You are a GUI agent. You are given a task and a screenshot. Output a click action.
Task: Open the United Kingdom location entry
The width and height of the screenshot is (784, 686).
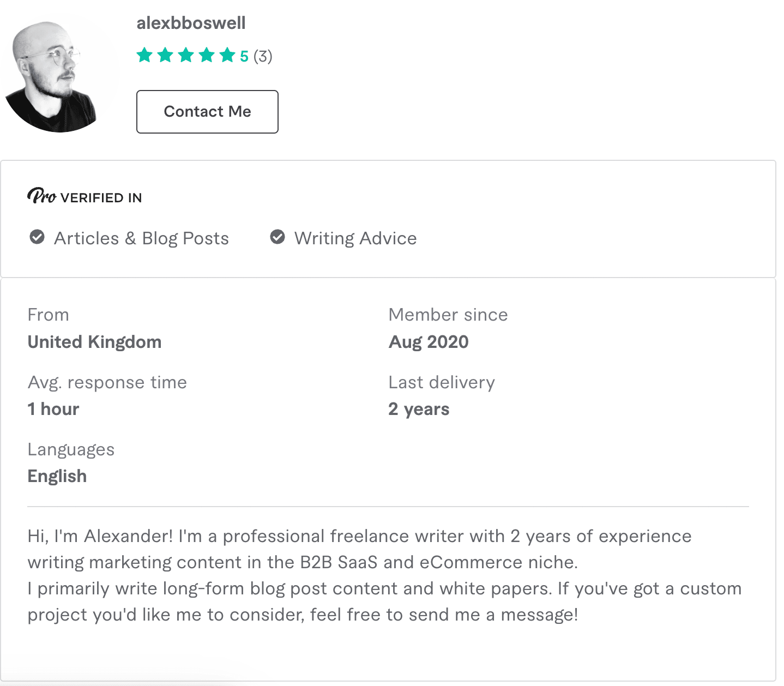tap(94, 342)
